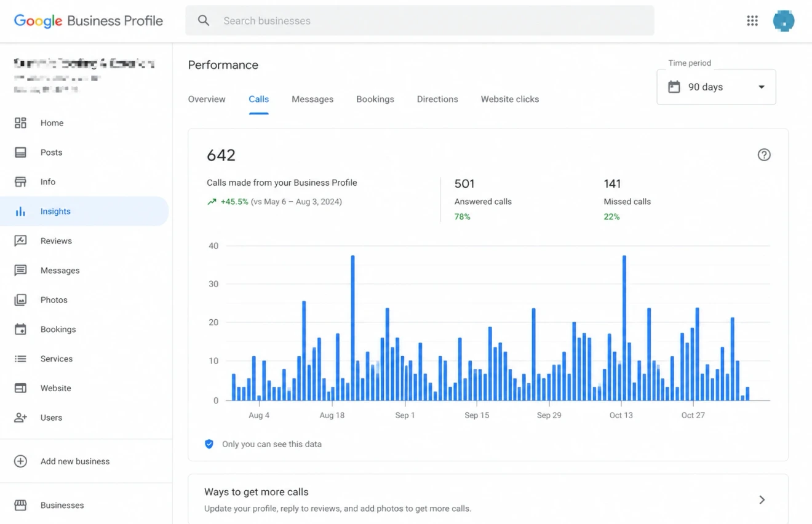Open Services in the sidebar
The image size is (812, 524).
[x=57, y=359]
